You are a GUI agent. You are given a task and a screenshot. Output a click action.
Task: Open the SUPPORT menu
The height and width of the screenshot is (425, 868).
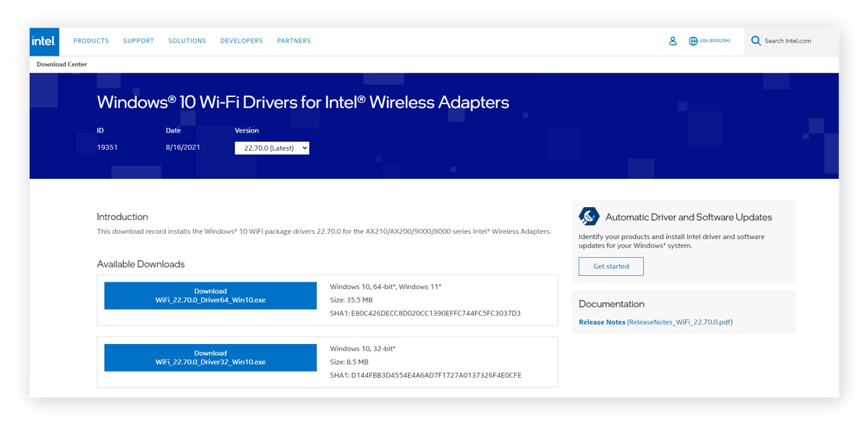point(138,41)
